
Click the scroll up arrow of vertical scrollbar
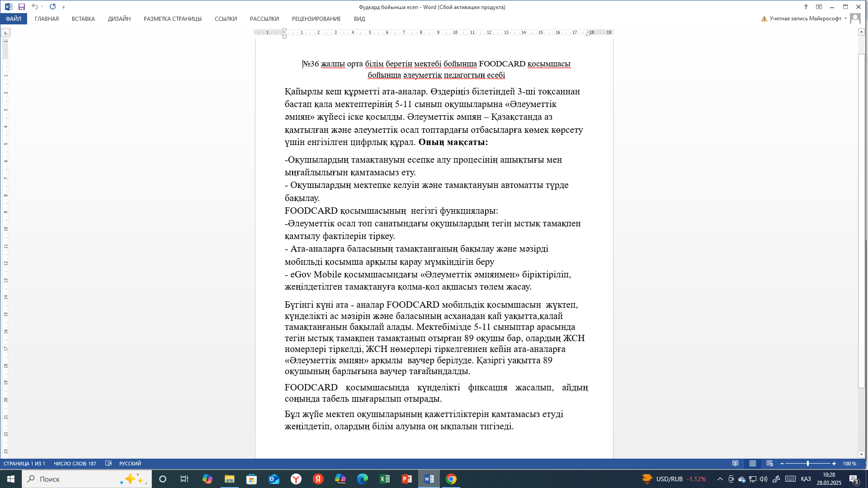(x=861, y=32)
